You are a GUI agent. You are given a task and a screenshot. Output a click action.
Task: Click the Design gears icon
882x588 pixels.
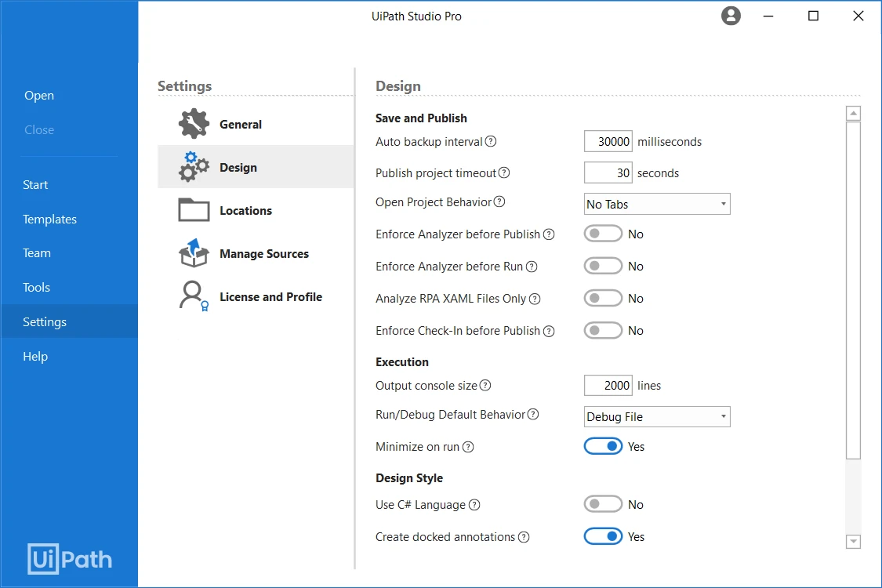coord(194,166)
